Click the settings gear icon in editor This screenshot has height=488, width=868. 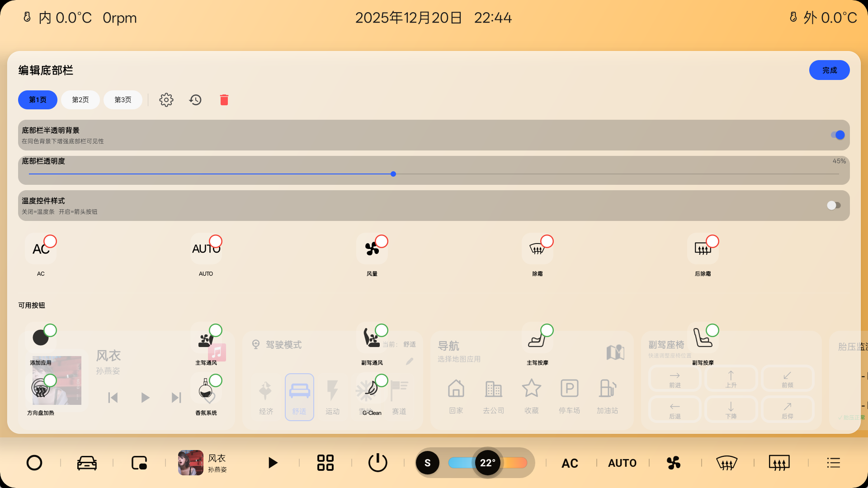[x=166, y=100]
